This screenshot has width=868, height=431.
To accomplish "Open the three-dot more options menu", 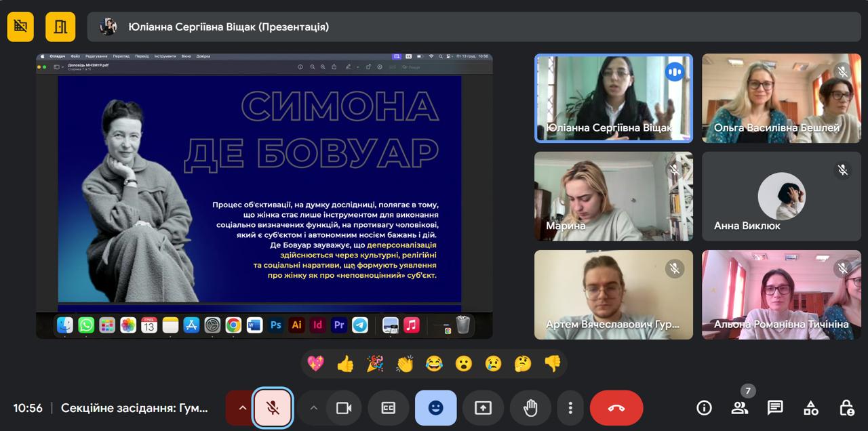I will point(570,407).
